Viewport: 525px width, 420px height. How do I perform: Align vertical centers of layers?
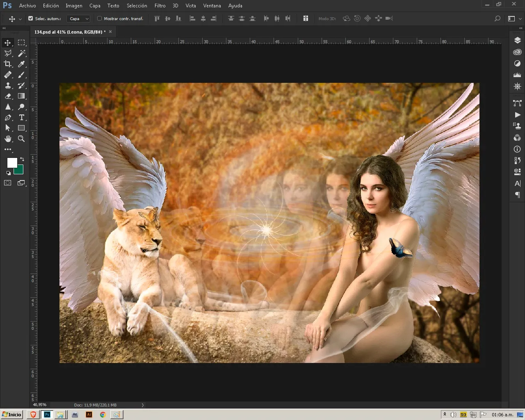[x=167, y=18]
